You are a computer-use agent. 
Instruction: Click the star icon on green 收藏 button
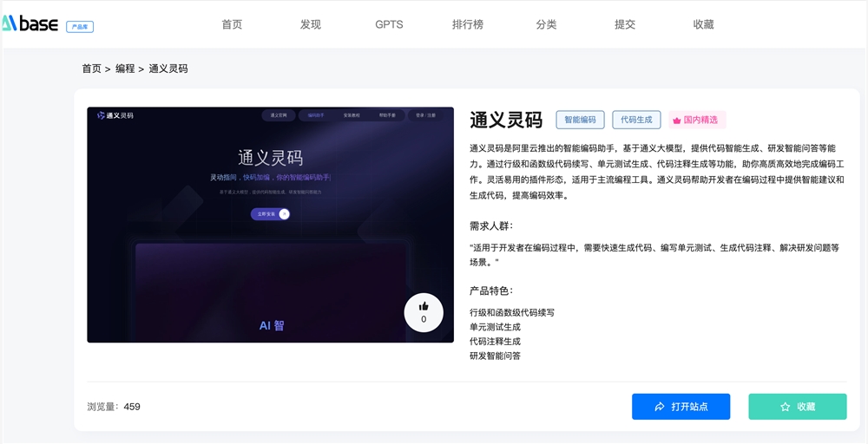pos(785,407)
